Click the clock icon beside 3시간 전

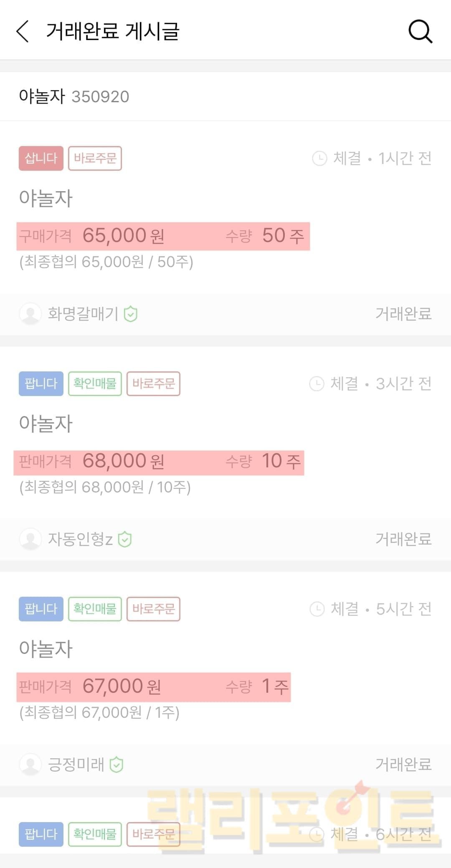point(317,384)
